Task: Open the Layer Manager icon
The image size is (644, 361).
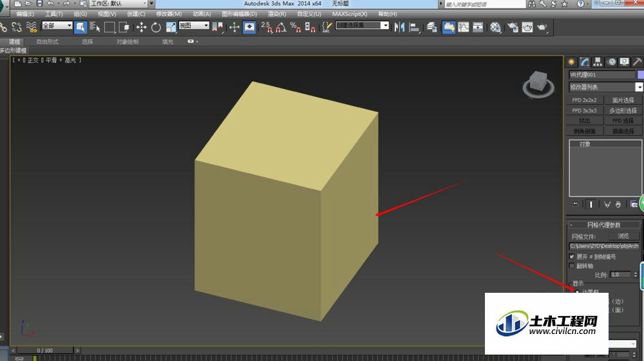Action: [431, 28]
